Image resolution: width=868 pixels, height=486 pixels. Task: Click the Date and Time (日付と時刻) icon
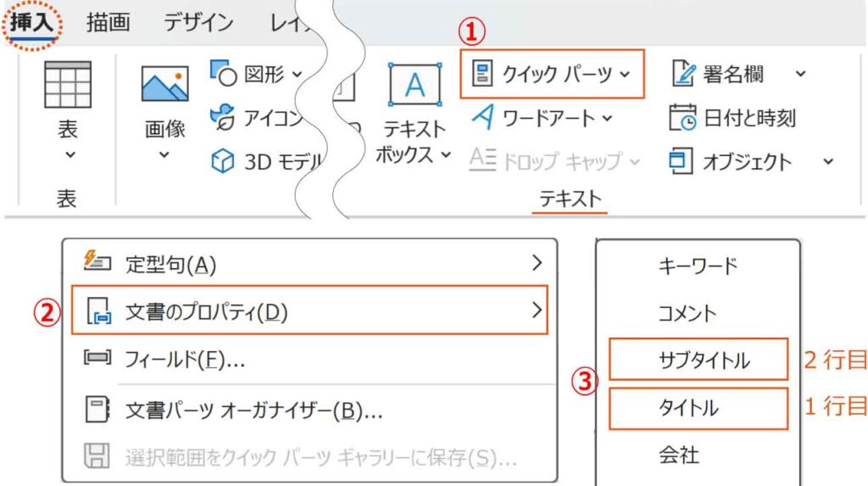[x=682, y=118]
